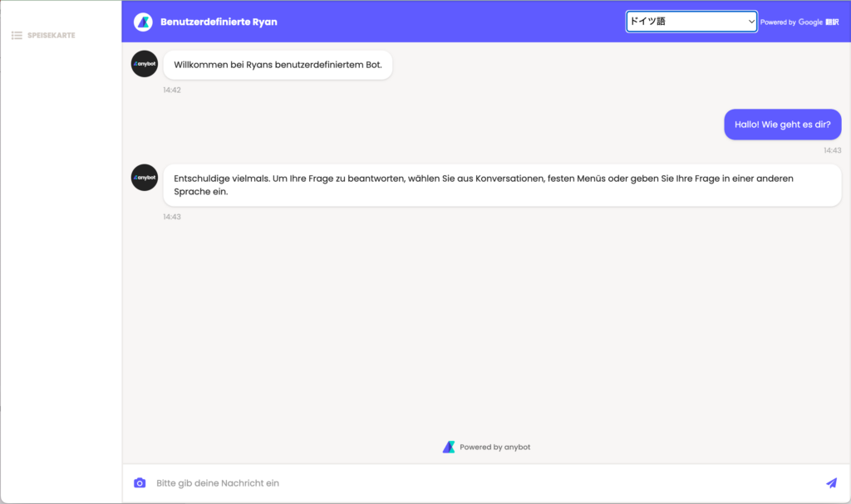This screenshot has height=504, width=851.
Task: Select the Willkommen bei Ryans welcome bubble
Action: 278,65
